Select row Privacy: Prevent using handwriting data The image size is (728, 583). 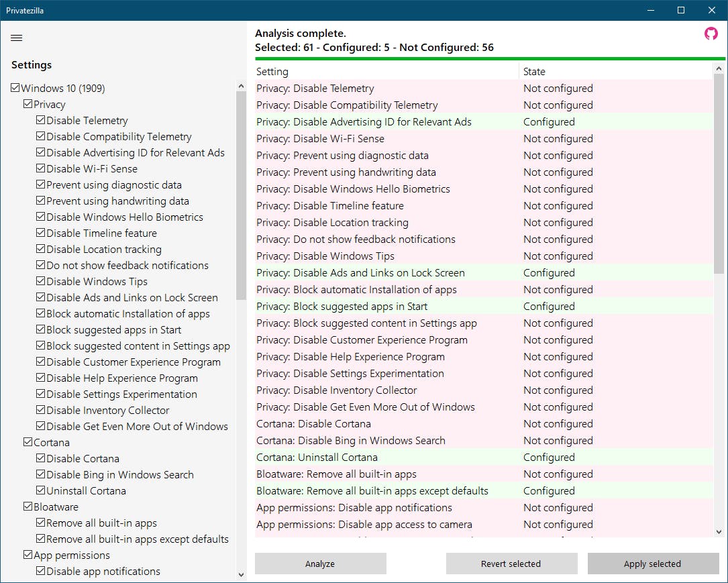click(484, 172)
